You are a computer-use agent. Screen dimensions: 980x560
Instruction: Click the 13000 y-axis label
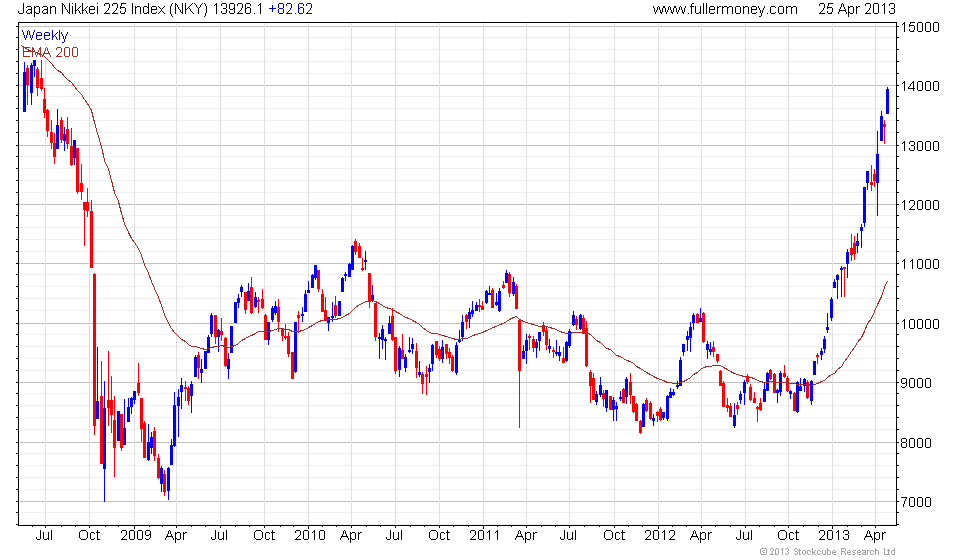coord(919,146)
